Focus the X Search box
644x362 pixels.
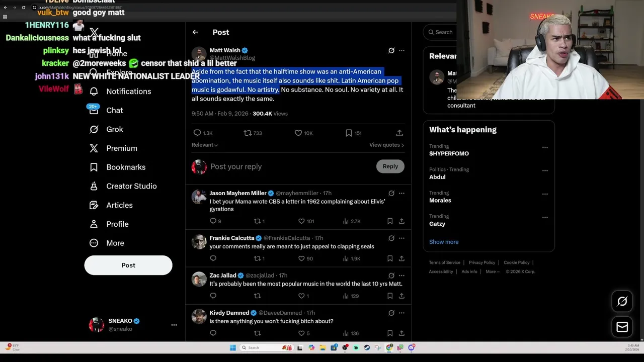(x=440, y=32)
